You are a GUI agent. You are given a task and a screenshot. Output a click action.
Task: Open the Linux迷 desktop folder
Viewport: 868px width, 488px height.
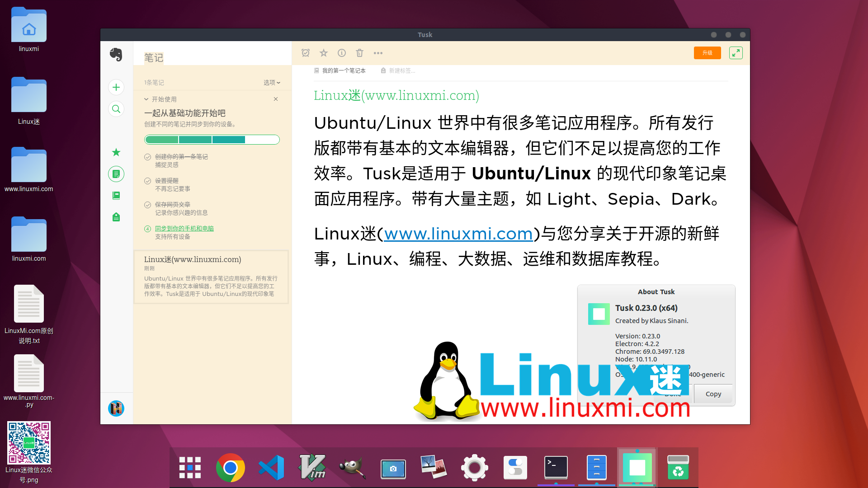pos(29,100)
